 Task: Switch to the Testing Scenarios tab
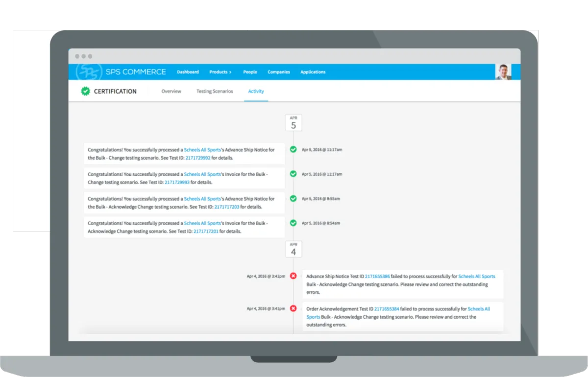pyautogui.click(x=215, y=91)
